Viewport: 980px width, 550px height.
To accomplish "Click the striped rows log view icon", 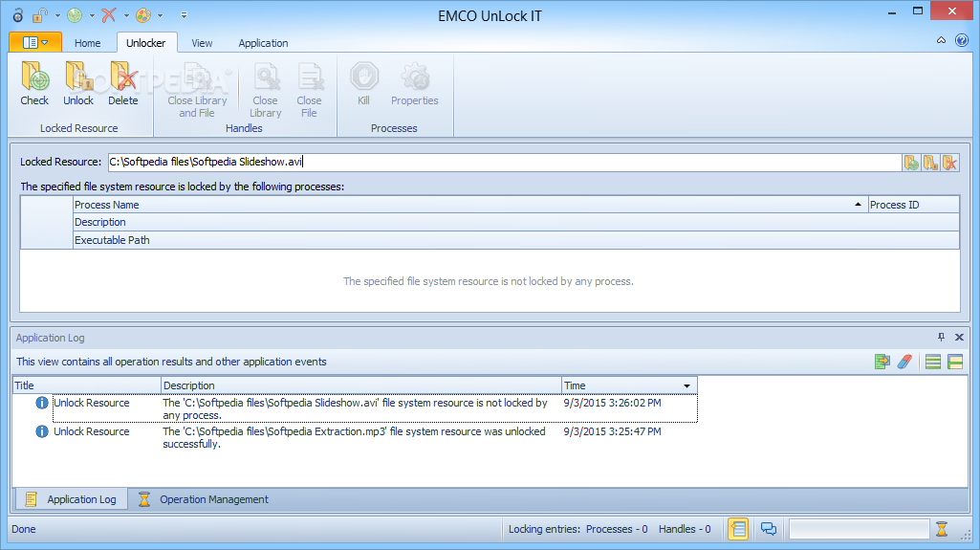I will (x=933, y=362).
